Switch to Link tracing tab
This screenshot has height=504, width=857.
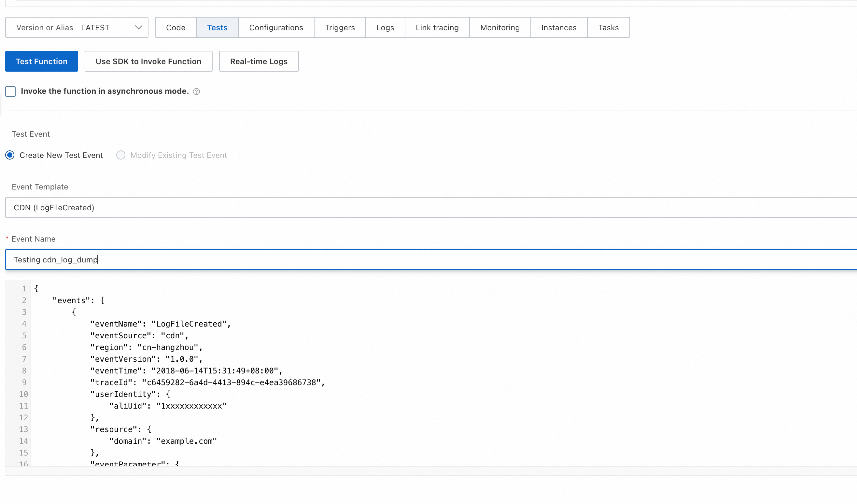[x=437, y=28]
